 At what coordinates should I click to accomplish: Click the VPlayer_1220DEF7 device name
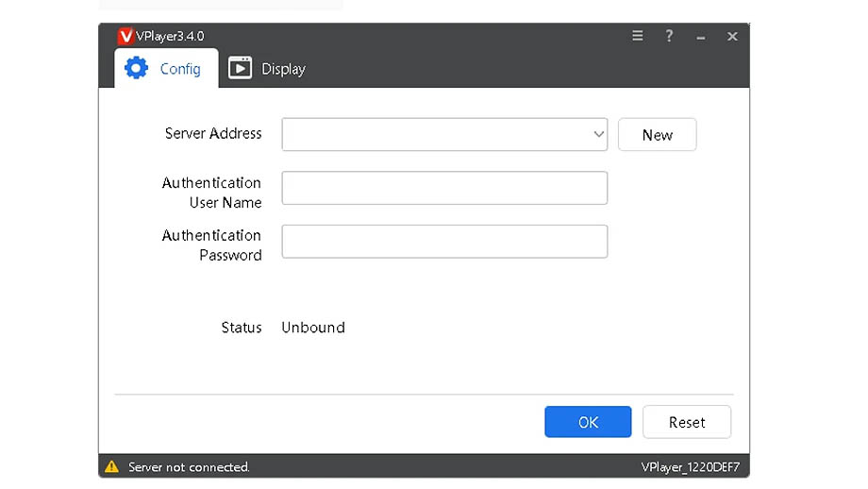coord(690,467)
